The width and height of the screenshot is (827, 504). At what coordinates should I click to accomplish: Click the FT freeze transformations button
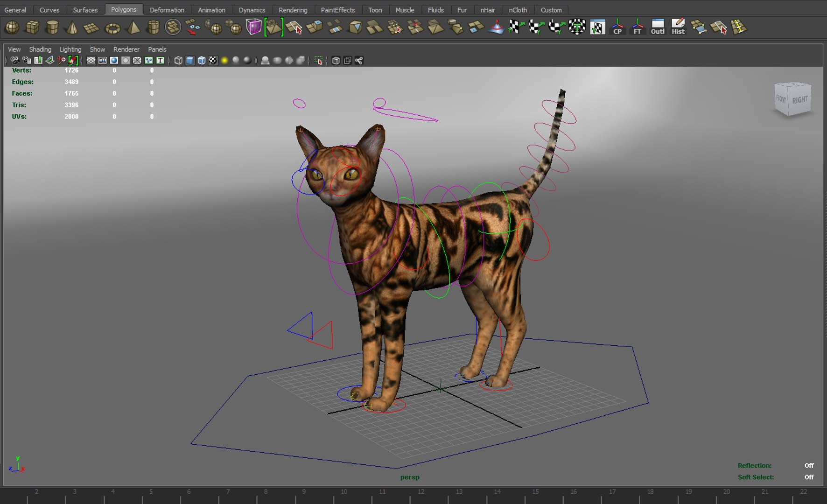(638, 27)
